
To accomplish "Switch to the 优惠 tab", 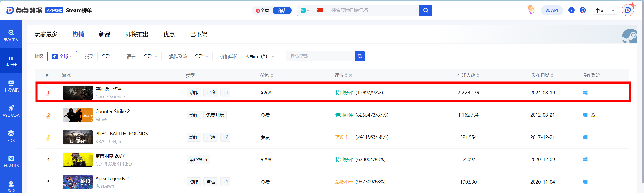I will [169, 34].
